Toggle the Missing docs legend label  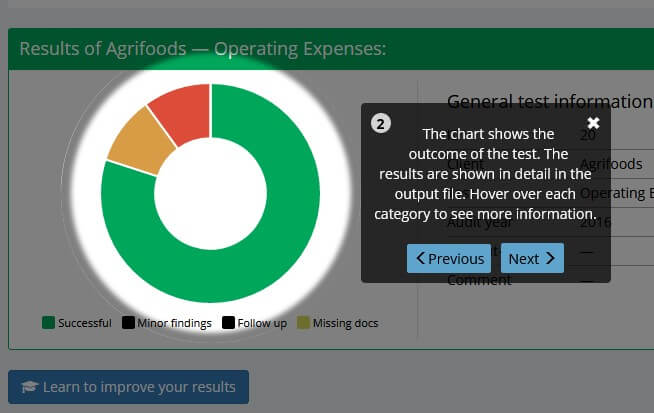pyautogui.click(x=345, y=323)
